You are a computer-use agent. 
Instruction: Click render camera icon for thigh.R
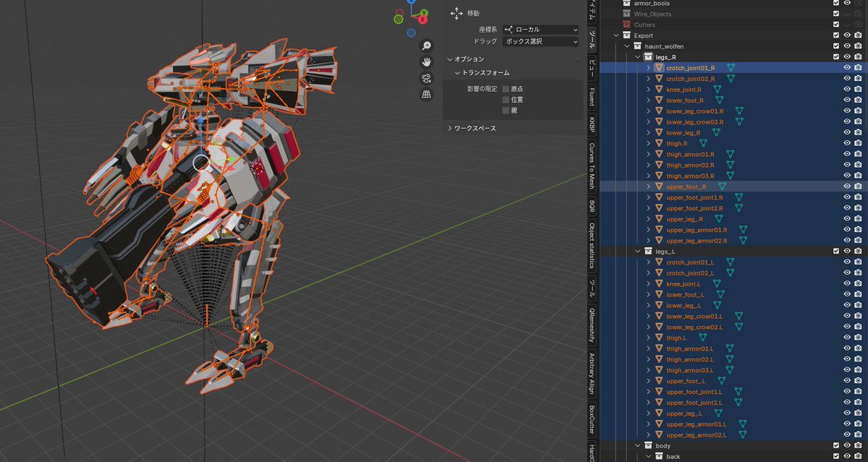point(858,143)
